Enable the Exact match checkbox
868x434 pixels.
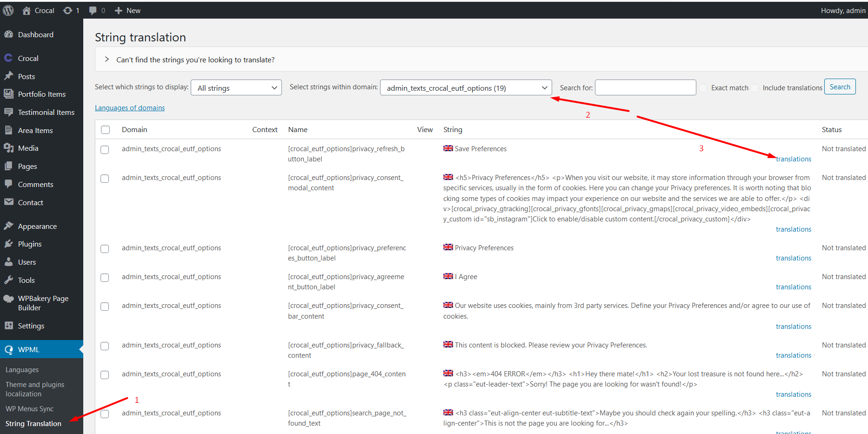click(703, 88)
